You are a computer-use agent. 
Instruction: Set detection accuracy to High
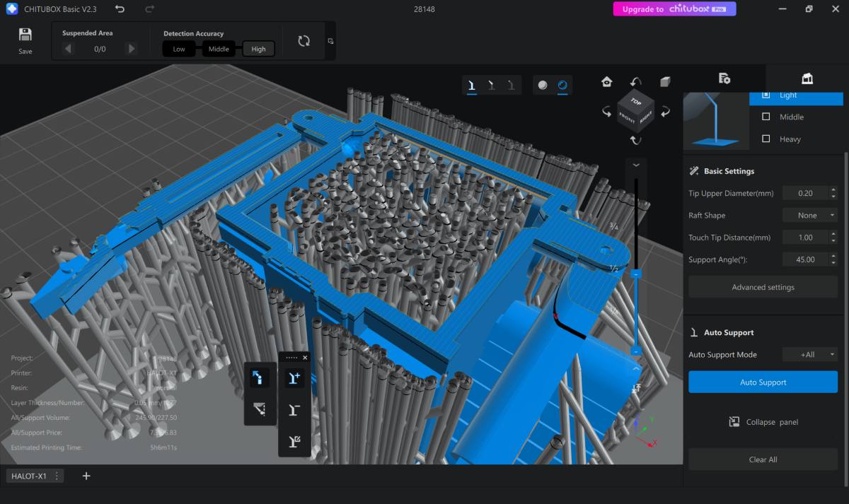258,49
